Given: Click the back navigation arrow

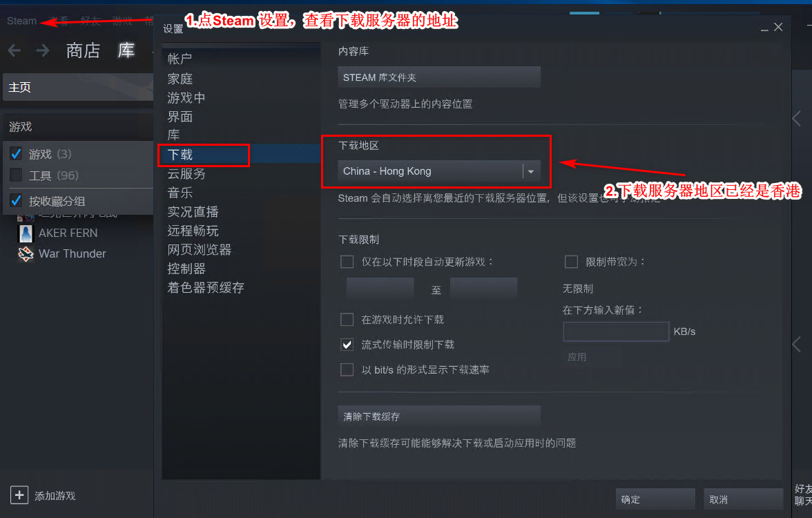Looking at the screenshot, I should 14,50.
